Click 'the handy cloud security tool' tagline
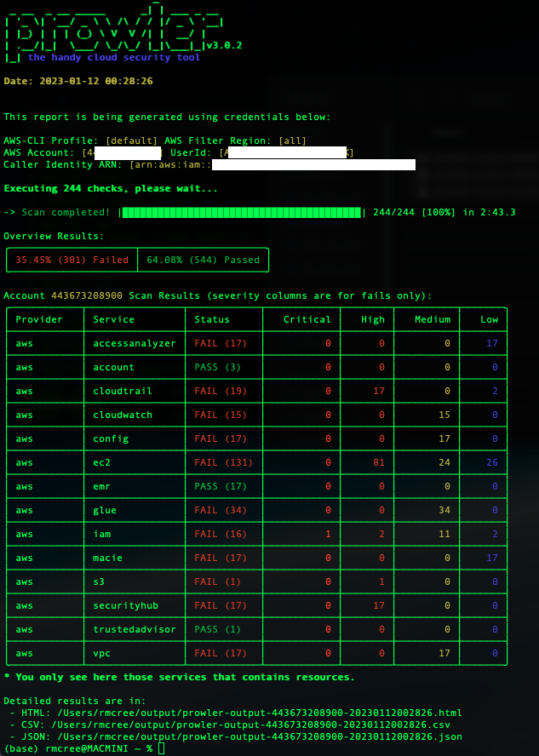 (x=114, y=57)
